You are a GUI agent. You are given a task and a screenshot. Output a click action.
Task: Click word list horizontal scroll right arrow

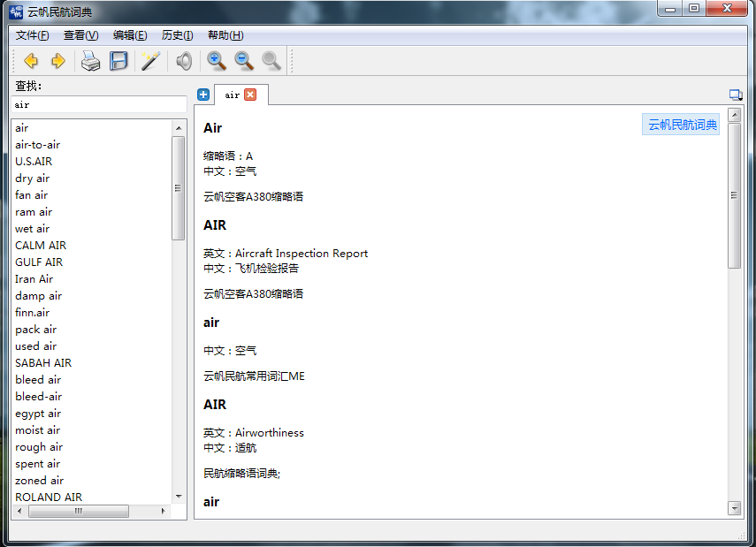[x=164, y=511]
